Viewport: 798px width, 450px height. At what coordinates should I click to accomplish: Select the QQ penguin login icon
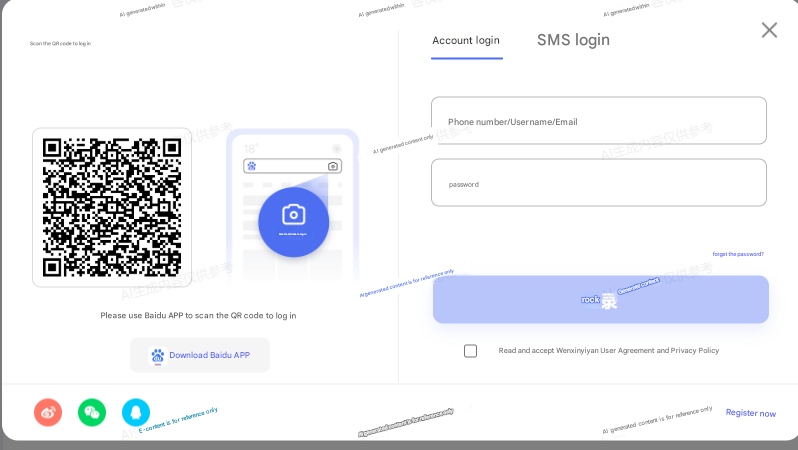coord(136,412)
